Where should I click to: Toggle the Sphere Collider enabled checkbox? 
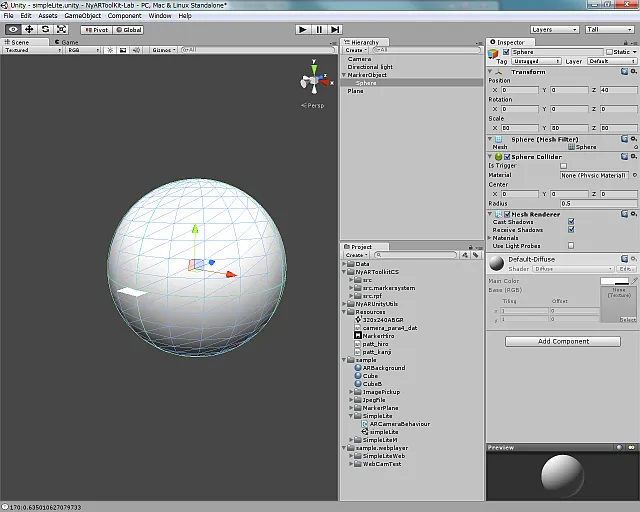(x=507, y=157)
